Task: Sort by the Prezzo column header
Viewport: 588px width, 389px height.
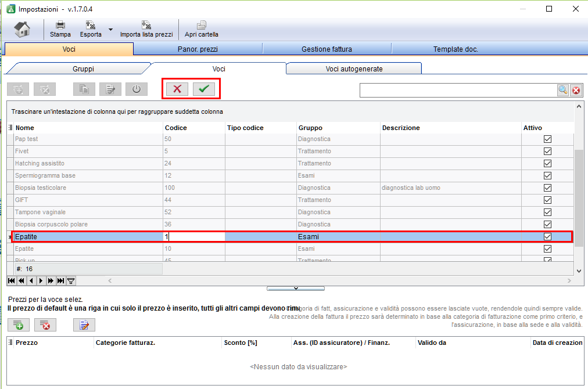Action: 53,343
